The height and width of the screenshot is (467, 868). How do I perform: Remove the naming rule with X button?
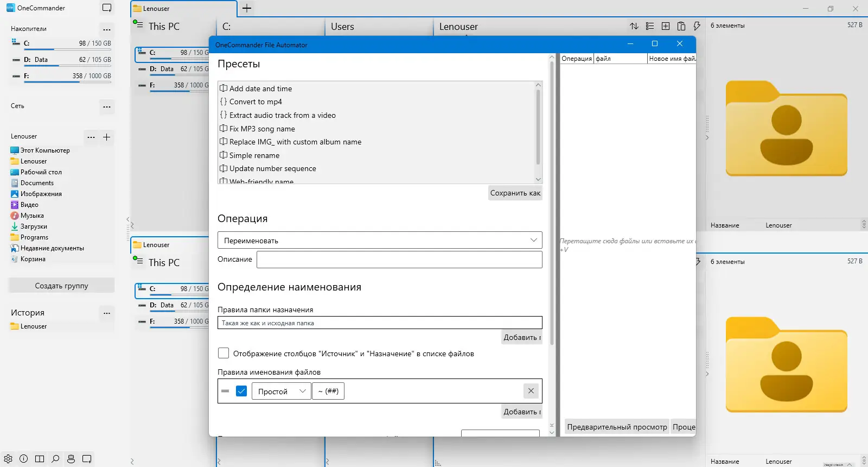(x=531, y=391)
